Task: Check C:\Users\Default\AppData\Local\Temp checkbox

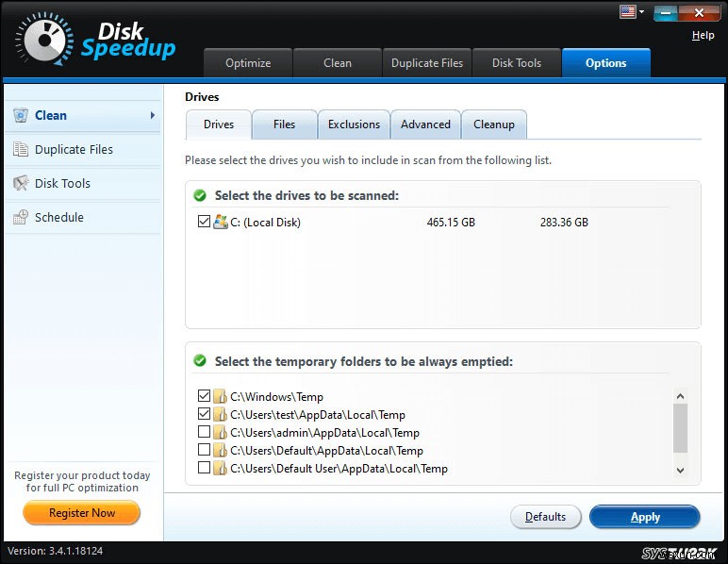Action: tap(204, 450)
